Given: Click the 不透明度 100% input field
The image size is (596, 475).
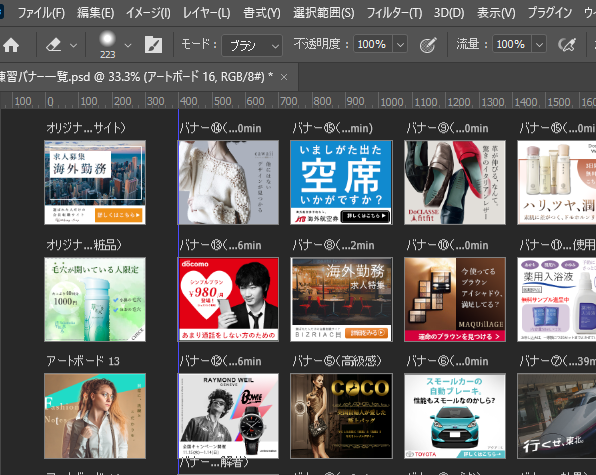Looking at the screenshot, I should click(x=372, y=44).
